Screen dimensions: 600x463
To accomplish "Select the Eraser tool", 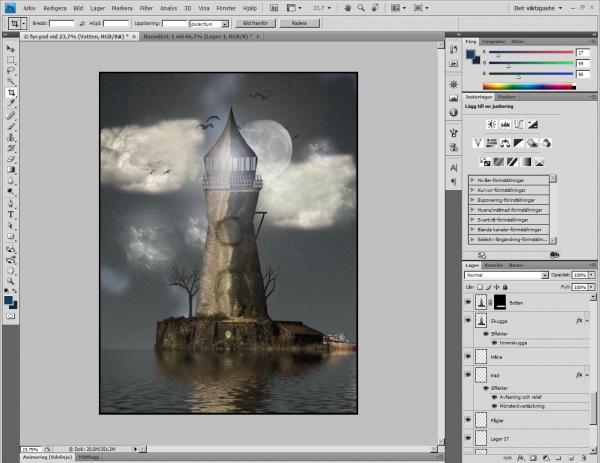I will [x=10, y=159].
